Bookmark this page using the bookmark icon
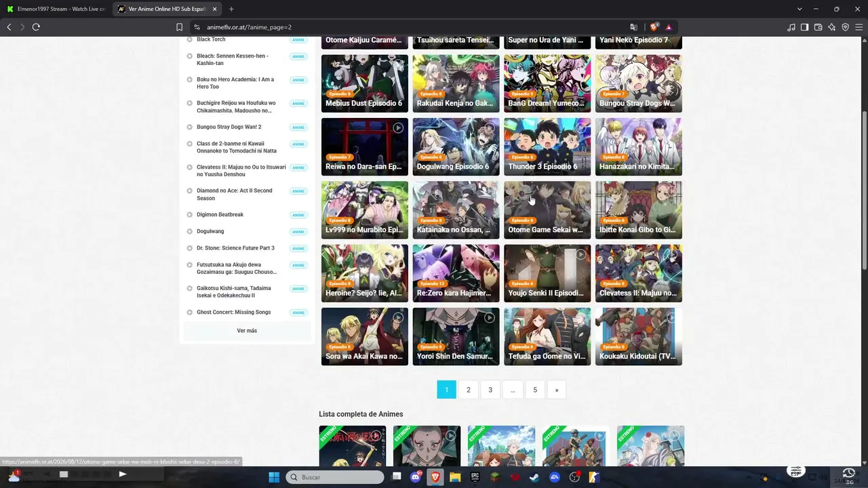This screenshot has height=488, width=868. pos(179,27)
